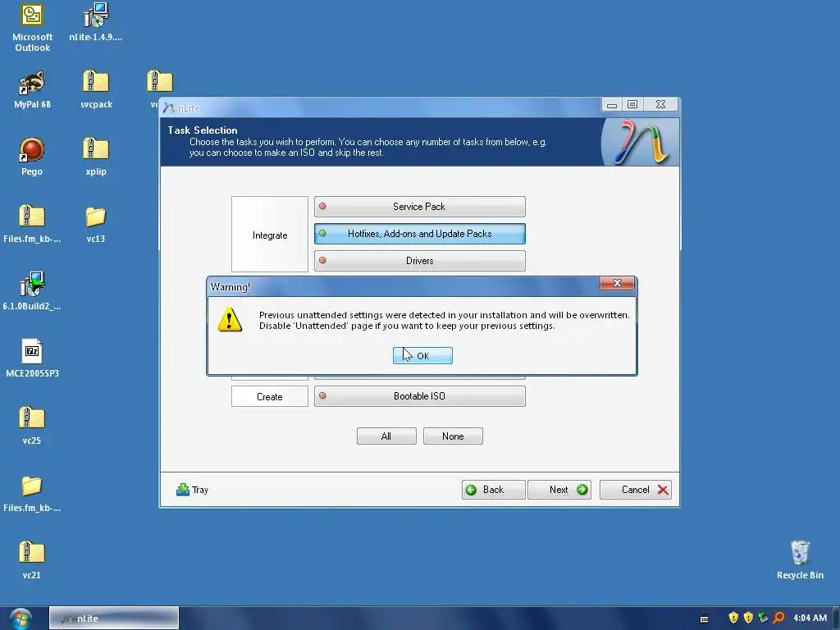
Task: Proceed with the Next button
Action: (559, 490)
